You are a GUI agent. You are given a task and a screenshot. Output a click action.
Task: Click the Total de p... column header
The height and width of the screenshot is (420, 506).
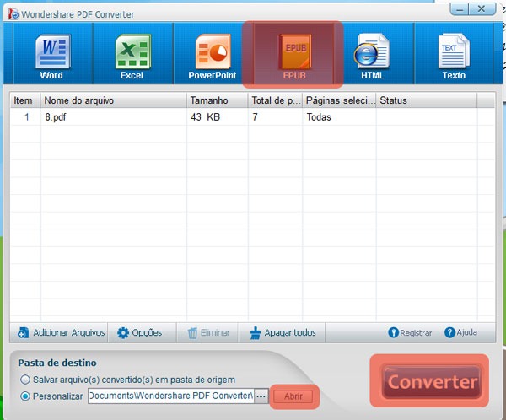click(275, 100)
